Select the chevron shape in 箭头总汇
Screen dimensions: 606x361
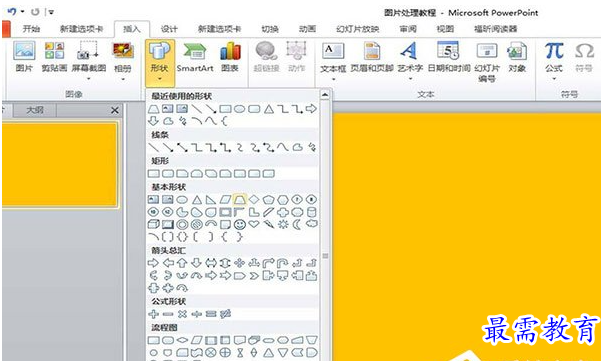click(x=254, y=276)
